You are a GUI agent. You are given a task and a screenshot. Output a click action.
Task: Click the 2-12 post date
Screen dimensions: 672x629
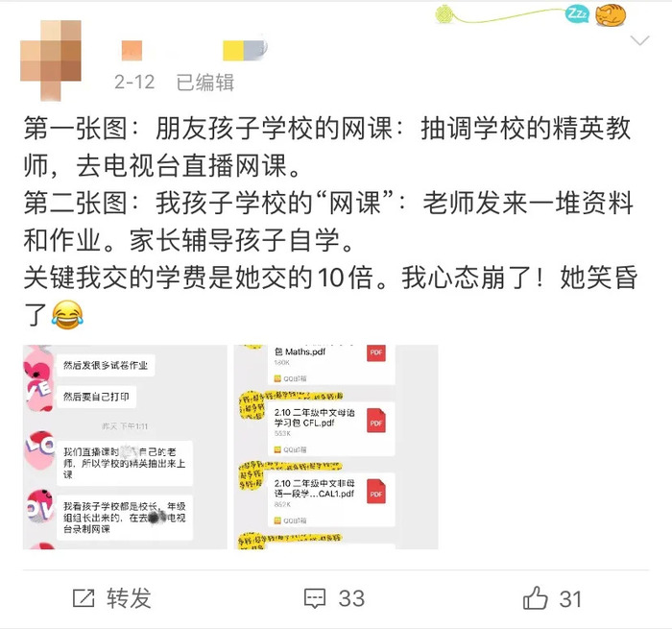pos(134,82)
